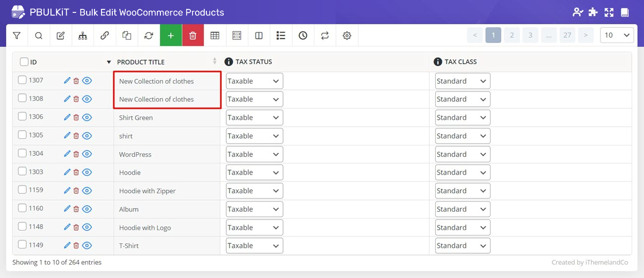The height and width of the screenshot is (278, 644).
Task: Open Tax Status dropdown for Shirt Green
Action: coord(254,118)
